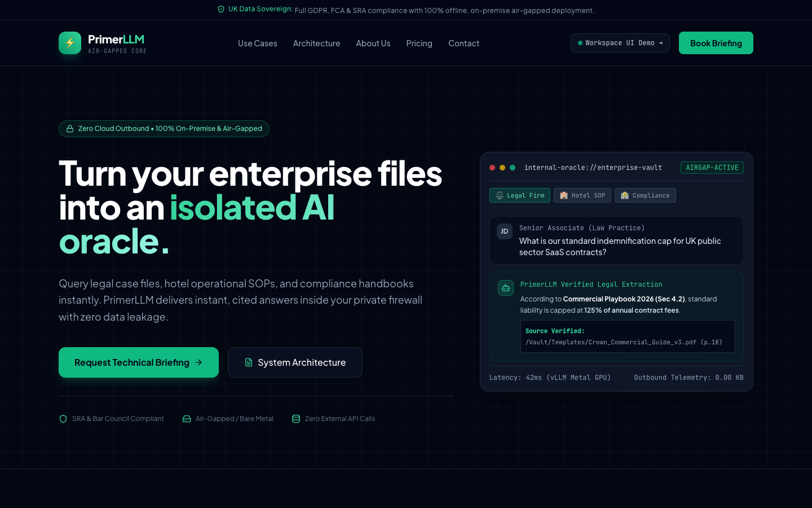Open the Workspace UI Demo button
This screenshot has height=508, width=812.
tap(620, 43)
